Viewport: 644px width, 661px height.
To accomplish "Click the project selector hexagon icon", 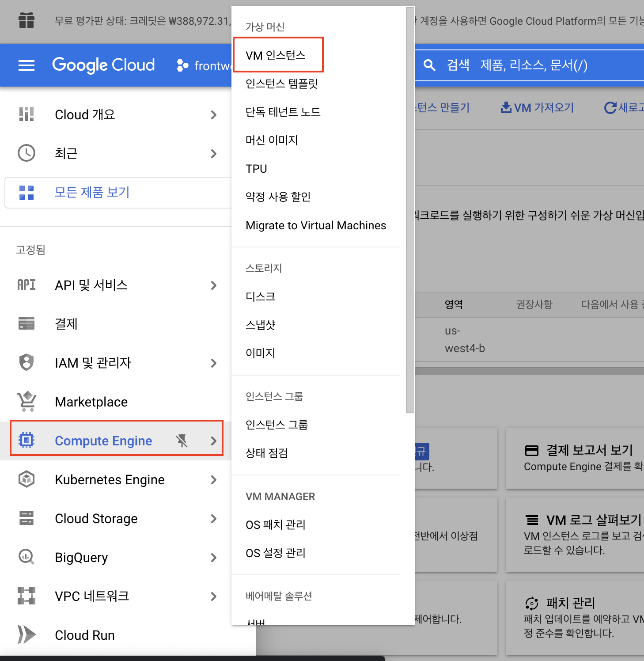I will tap(182, 66).
